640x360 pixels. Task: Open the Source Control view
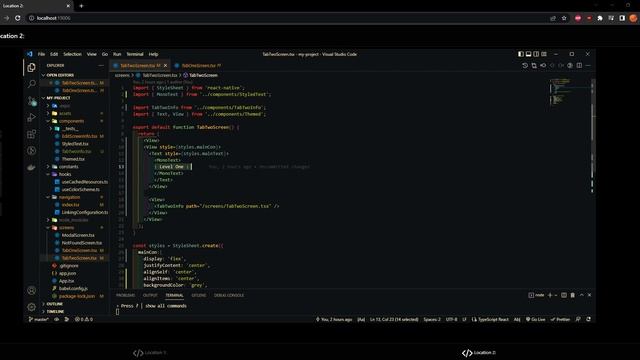tap(31, 101)
